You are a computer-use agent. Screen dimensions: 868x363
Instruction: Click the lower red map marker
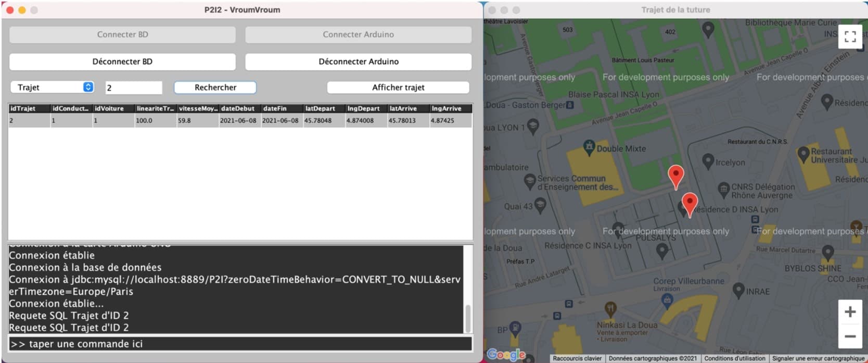coord(690,203)
